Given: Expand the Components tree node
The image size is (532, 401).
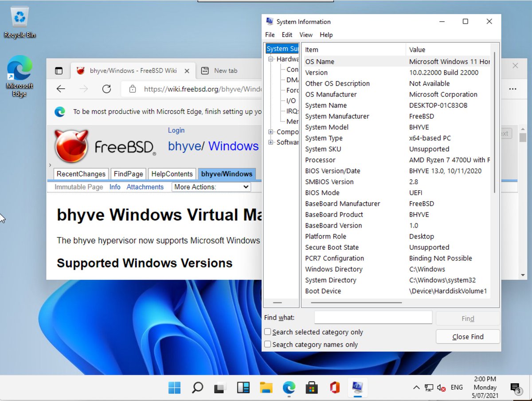Looking at the screenshot, I should click(271, 132).
